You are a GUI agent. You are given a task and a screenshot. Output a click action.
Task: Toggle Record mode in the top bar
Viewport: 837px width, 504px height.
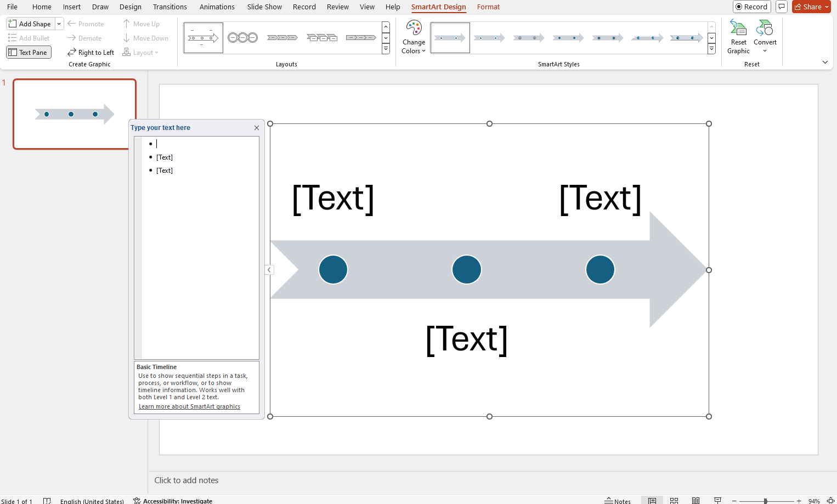point(751,7)
